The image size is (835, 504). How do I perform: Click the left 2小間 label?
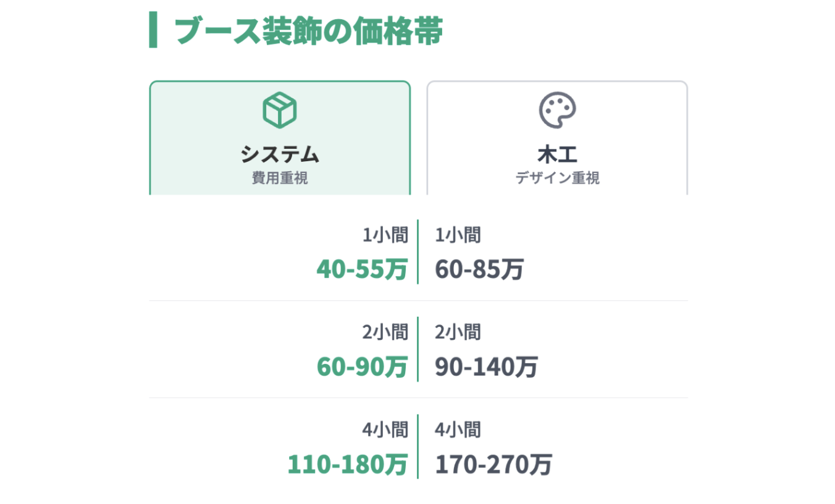click(x=385, y=332)
